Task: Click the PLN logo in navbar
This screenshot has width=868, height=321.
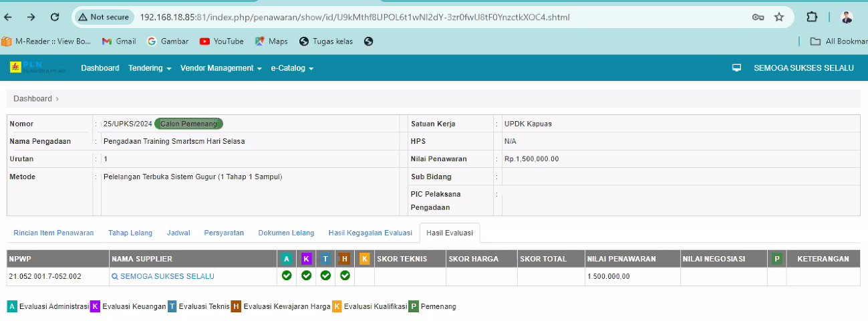Action: pyautogui.click(x=37, y=68)
